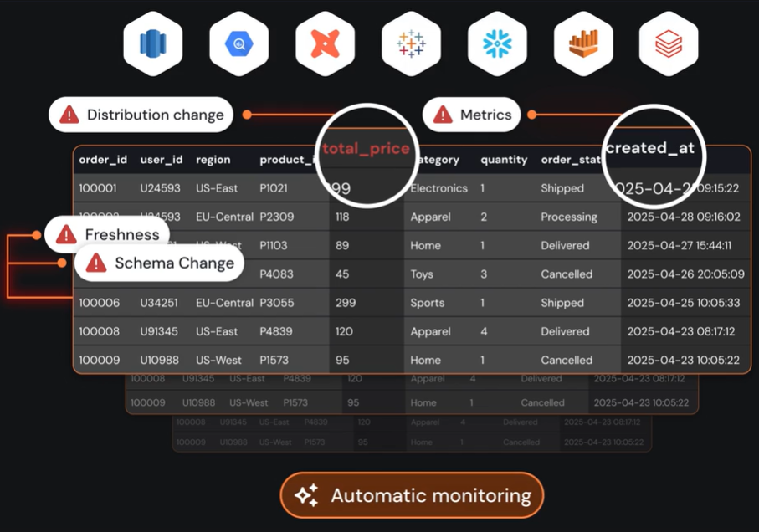Click timestamp 2025-04-26 20:05:09

[686, 274]
